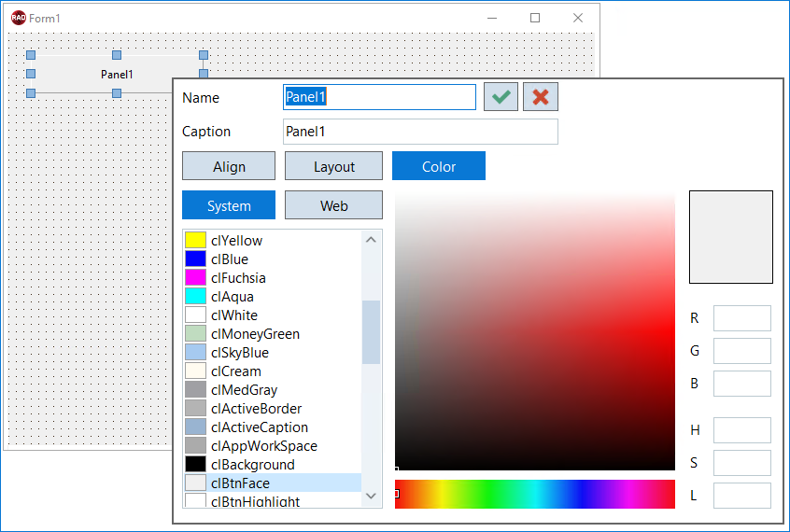
Task: Select clFuchsia in the color list
Action: (x=273, y=277)
